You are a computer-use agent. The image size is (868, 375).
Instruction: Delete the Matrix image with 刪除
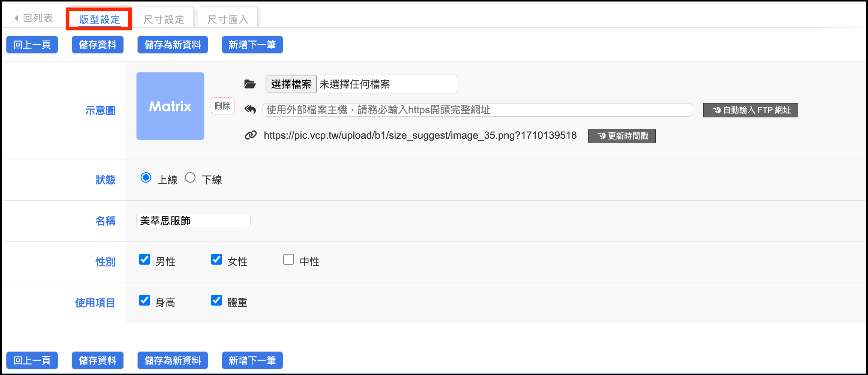tap(222, 106)
